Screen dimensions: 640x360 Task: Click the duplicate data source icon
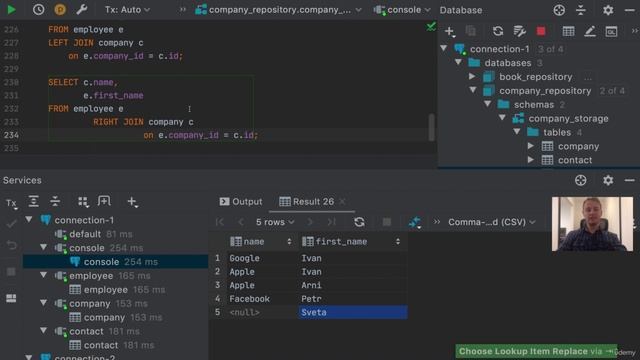(471, 31)
